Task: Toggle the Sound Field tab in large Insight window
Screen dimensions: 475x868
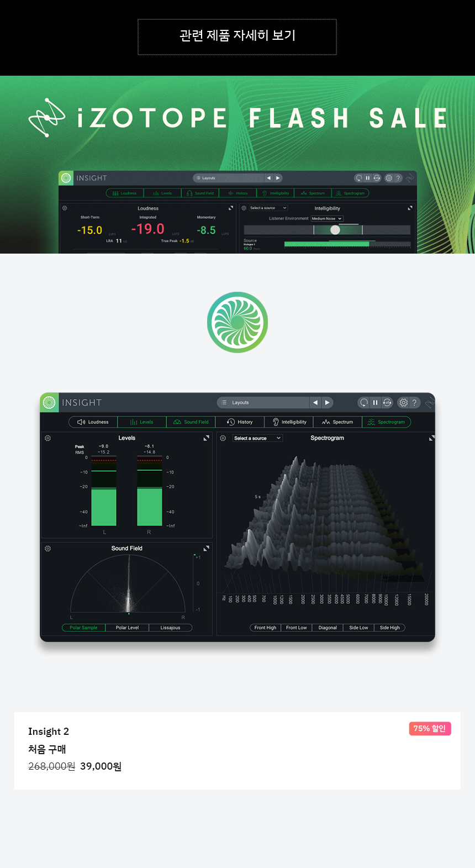Action: click(x=191, y=422)
